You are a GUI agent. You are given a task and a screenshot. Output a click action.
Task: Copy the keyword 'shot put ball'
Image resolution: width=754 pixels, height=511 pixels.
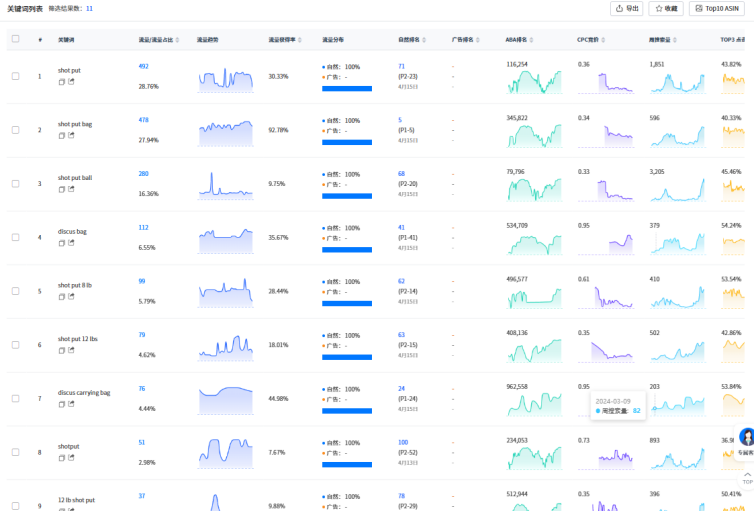[62, 190]
